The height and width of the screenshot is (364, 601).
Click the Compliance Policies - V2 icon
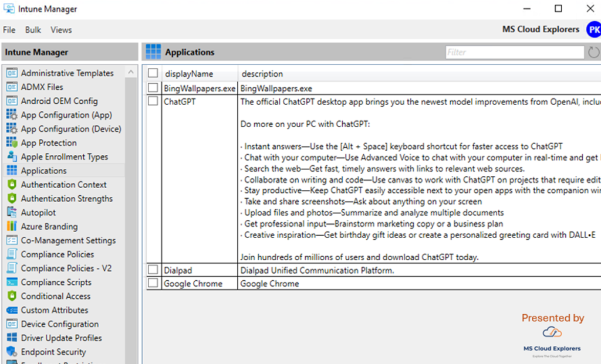(x=12, y=268)
